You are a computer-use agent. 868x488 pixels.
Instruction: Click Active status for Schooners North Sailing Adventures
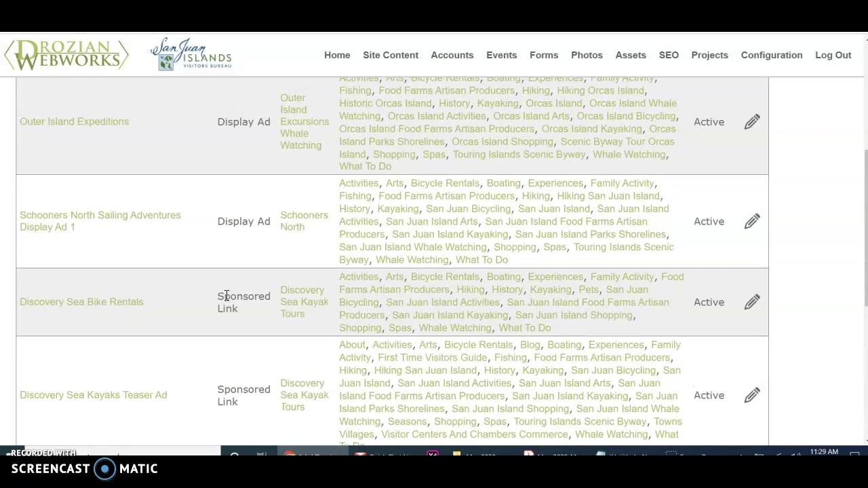point(709,222)
